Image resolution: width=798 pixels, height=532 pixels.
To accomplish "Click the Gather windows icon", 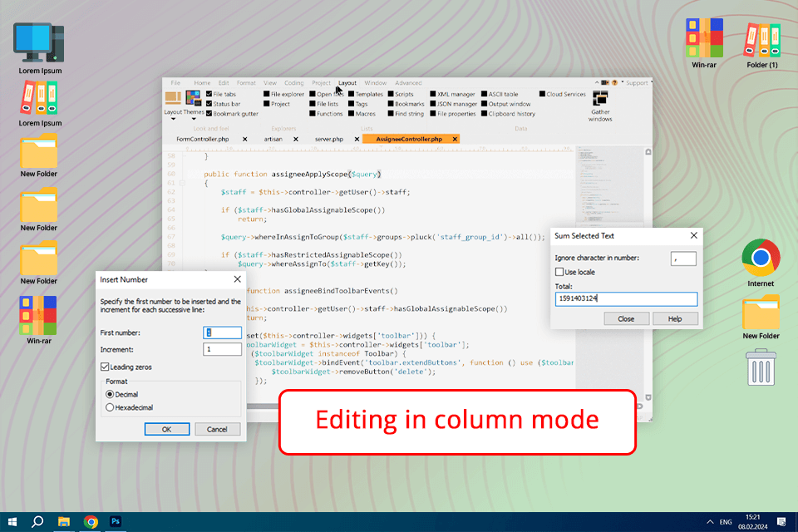I will point(600,98).
